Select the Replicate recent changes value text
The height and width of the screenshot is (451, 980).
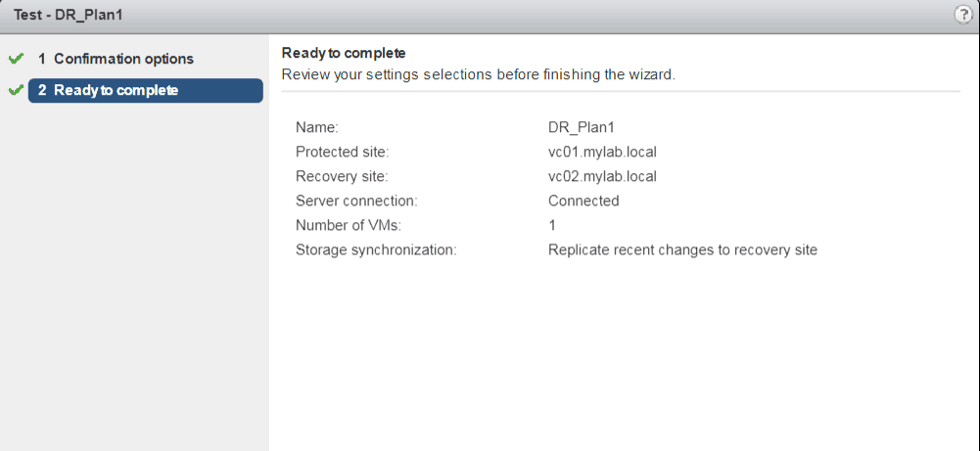[682, 249]
